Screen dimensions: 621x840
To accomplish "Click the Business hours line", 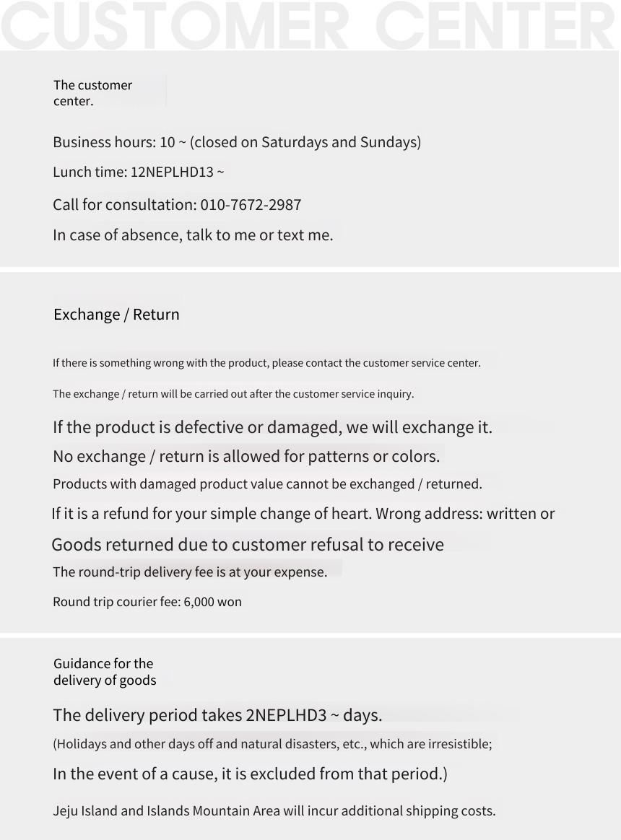I will [237, 142].
